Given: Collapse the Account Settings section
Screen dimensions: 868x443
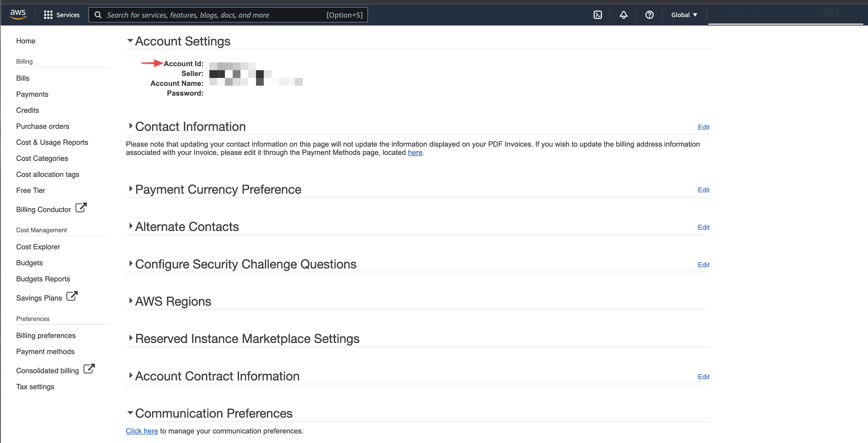Looking at the screenshot, I should pyautogui.click(x=130, y=41).
